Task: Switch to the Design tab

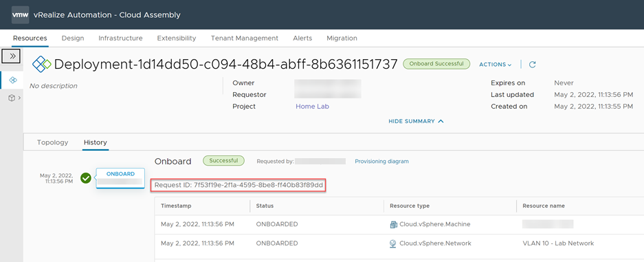Action: [x=73, y=39]
